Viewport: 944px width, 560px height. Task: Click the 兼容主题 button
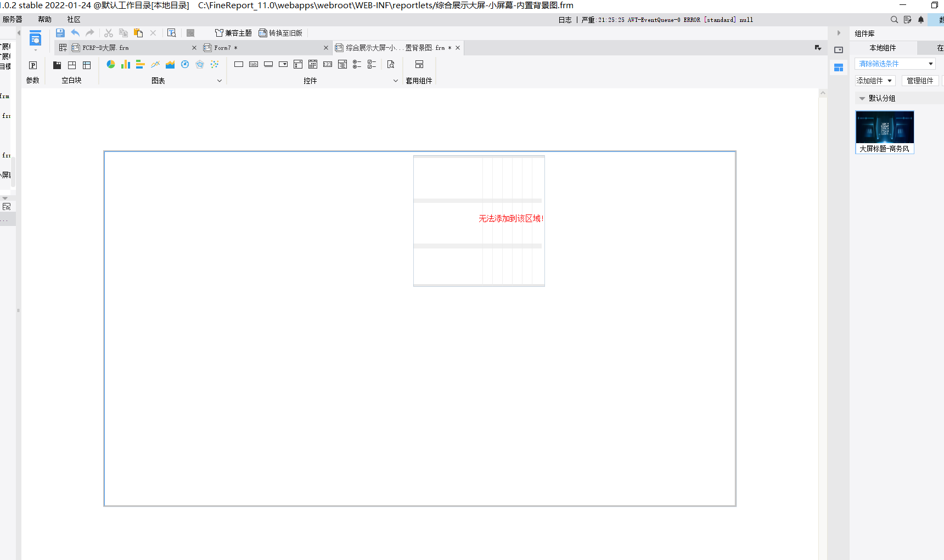point(233,33)
